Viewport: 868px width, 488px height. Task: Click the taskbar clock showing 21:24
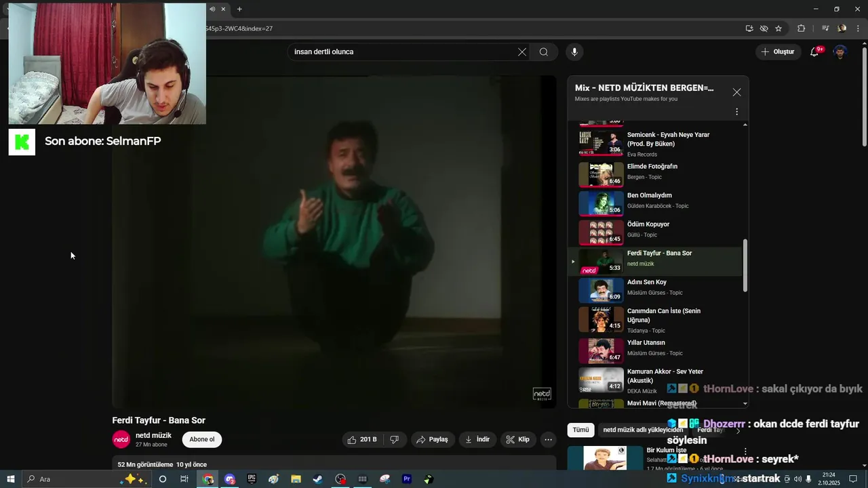[x=829, y=479]
